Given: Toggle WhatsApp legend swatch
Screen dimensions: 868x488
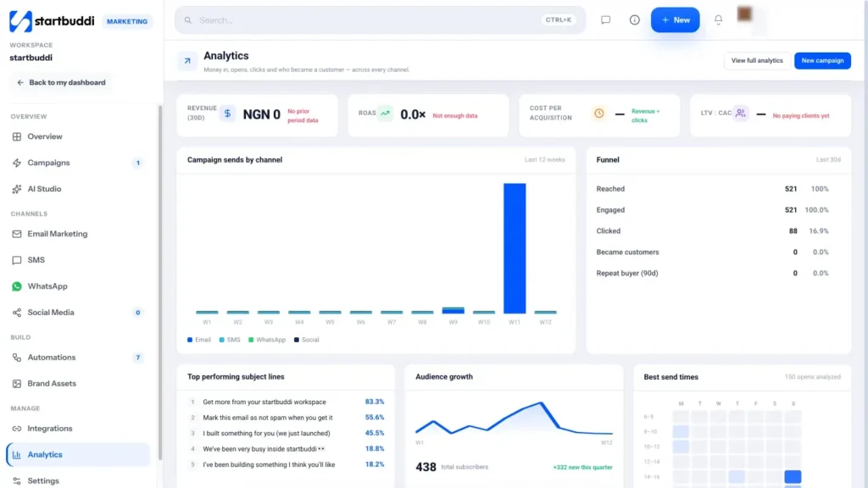Looking at the screenshot, I should (x=251, y=340).
